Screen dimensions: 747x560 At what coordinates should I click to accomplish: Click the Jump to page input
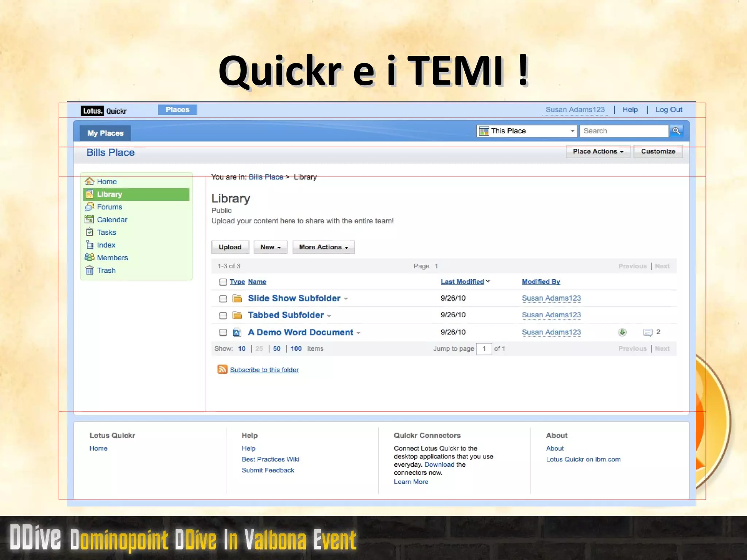[x=484, y=349]
